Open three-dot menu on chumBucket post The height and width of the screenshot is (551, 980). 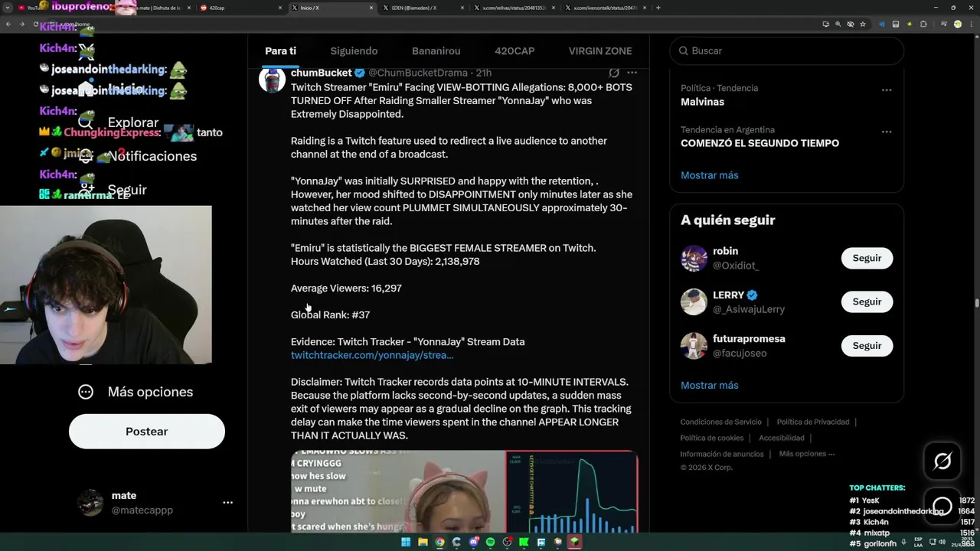coord(632,73)
